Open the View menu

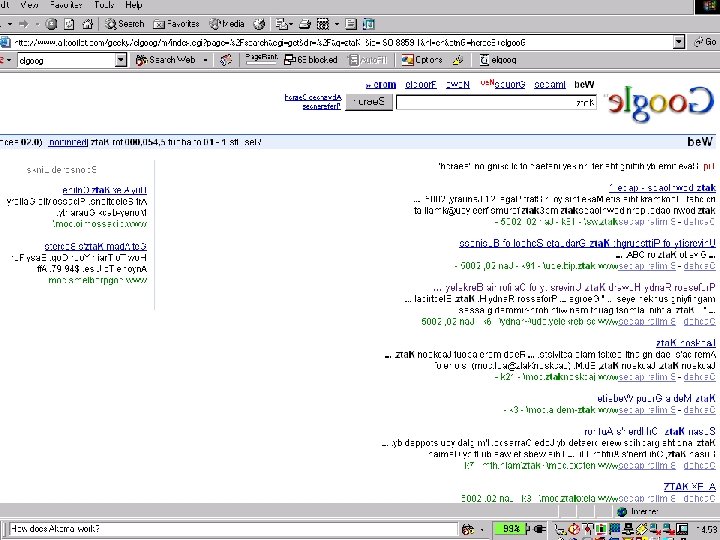point(29,5)
